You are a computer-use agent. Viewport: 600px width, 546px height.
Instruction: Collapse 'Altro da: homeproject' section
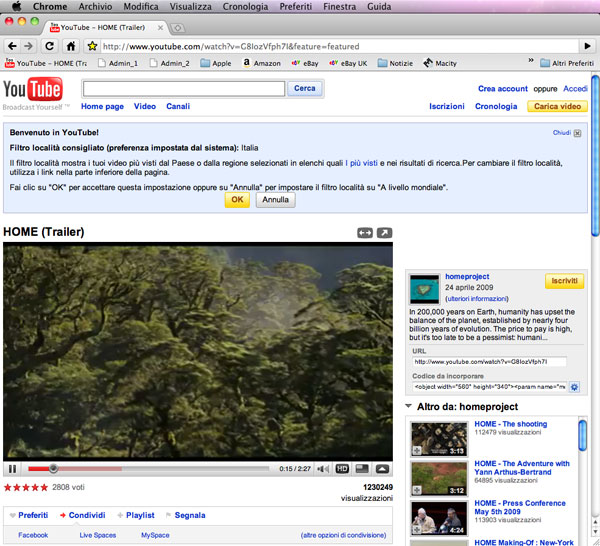pos(409,406)
